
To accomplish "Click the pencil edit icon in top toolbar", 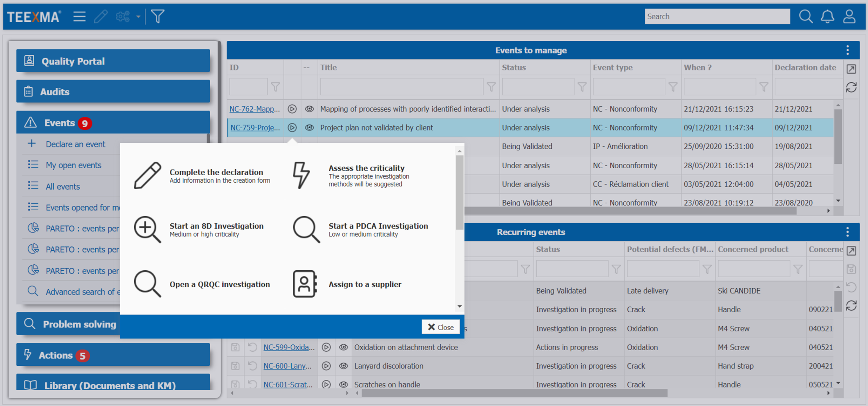I will tap(101, 16).
